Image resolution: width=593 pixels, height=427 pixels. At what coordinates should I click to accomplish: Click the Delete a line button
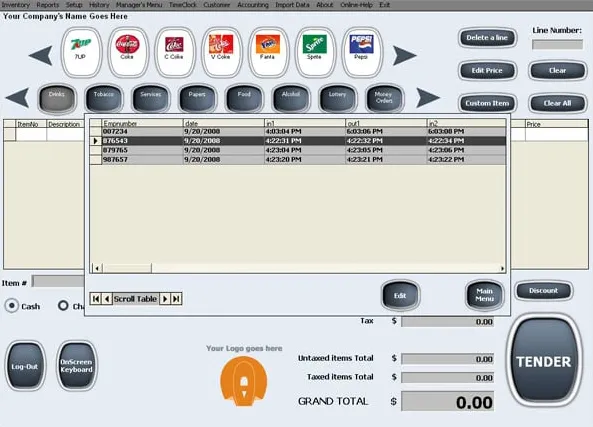pyautogui.click(x=487, y=38)
